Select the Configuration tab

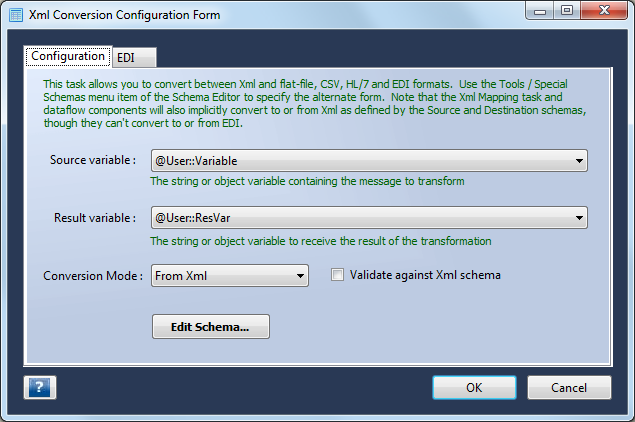[68, 56]
